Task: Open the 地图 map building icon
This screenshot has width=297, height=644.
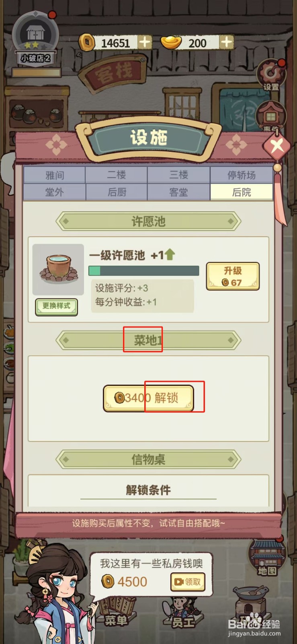Action: 267,557
